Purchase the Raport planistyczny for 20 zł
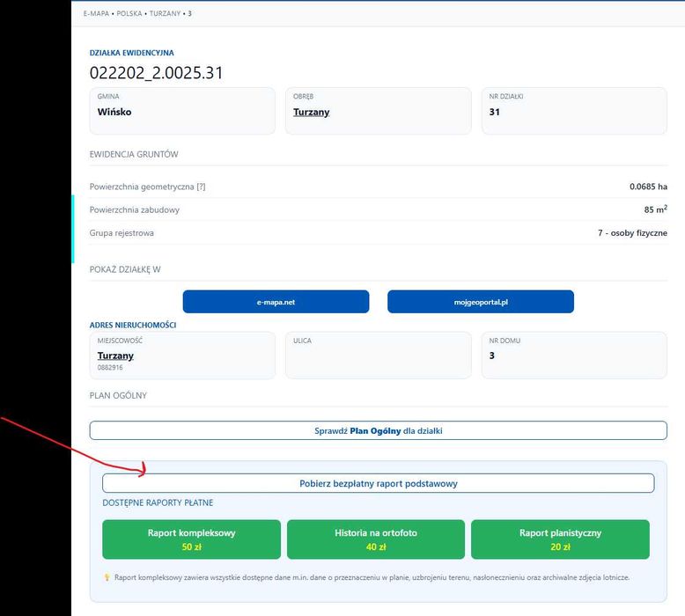 pos(560,539)
